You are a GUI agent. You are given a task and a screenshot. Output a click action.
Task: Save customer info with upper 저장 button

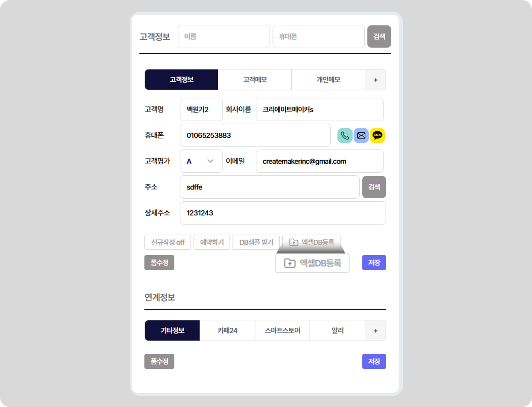point(374,263)
